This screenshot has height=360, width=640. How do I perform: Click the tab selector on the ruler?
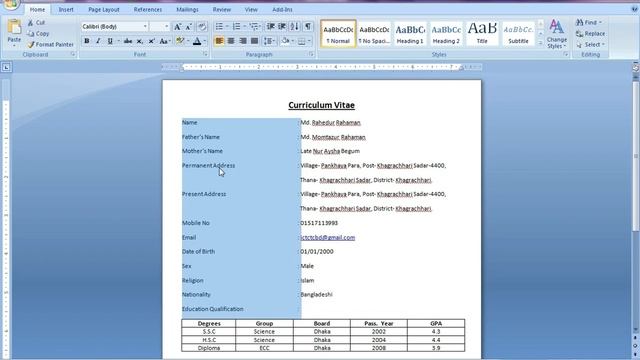click(6, 67)
